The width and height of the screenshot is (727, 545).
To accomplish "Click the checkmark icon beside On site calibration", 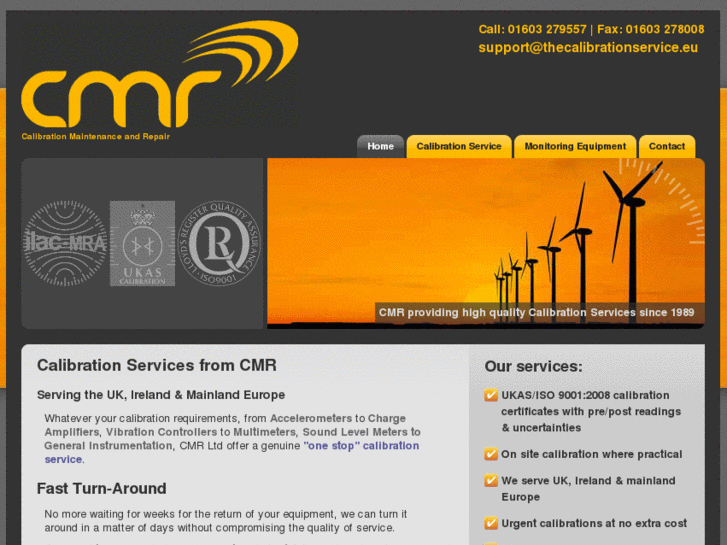I will (x=491, y=454).
